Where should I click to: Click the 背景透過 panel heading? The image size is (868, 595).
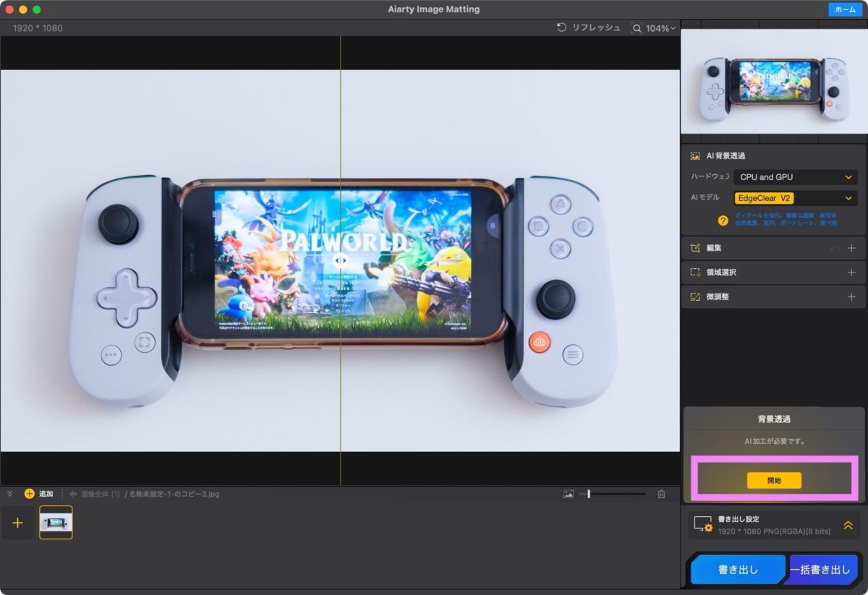pos(774,419)
